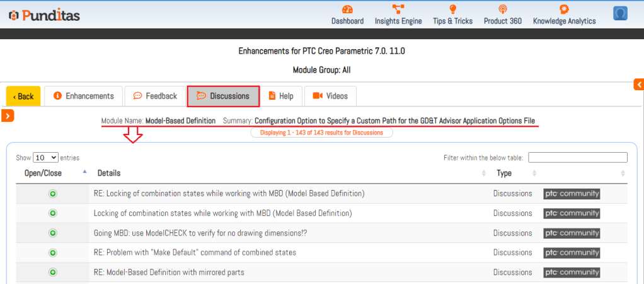Expand the mirrored parts row plus icon
Viewport: 644px width, 284px height.
[x=53, y=272]
